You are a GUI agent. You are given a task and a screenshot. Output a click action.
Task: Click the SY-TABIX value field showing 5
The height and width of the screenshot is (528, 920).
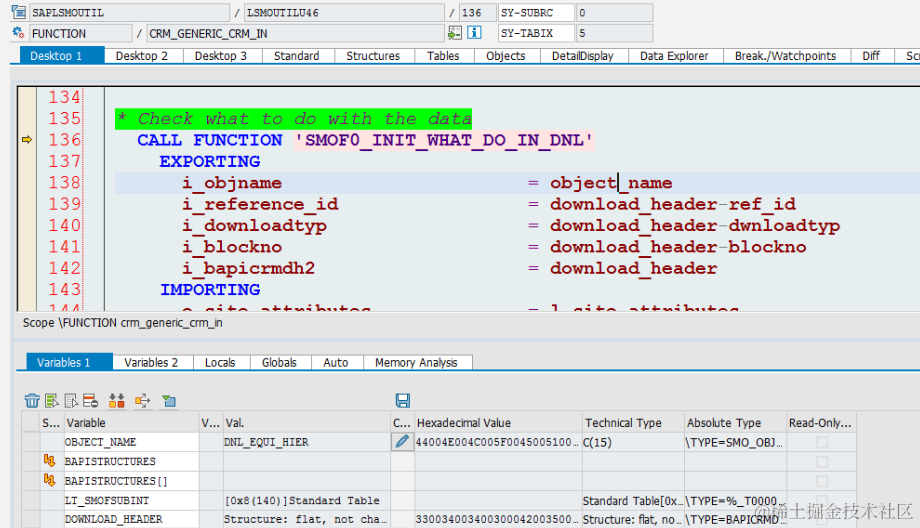614,33
